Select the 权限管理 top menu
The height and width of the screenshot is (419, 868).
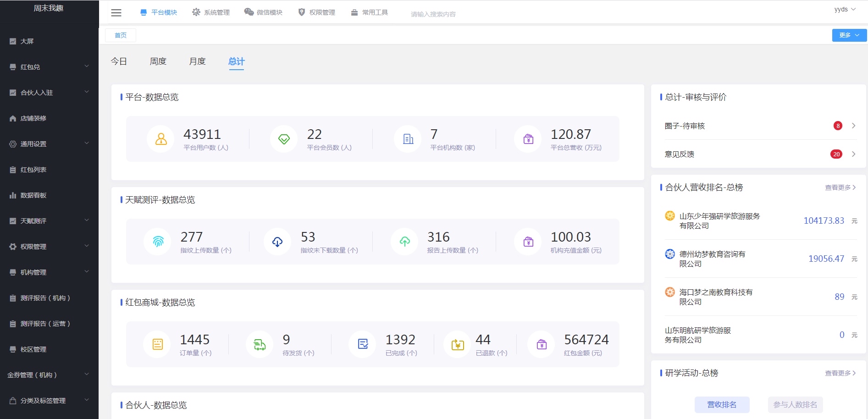(x=316, y=12)
